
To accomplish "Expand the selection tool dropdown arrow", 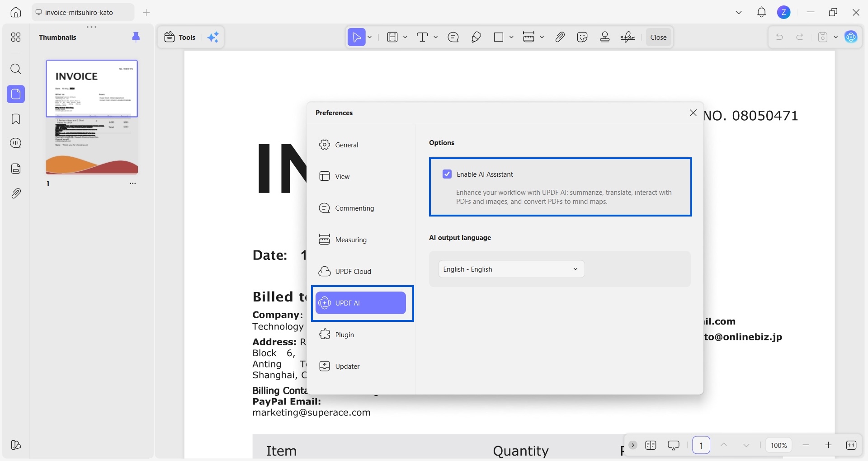I will click(370, 37).
